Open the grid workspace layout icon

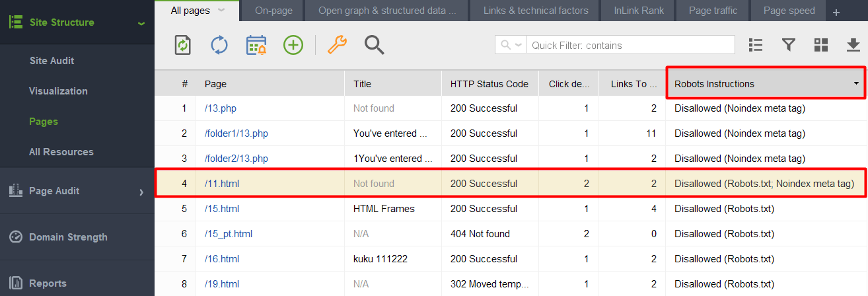point(821,45)
